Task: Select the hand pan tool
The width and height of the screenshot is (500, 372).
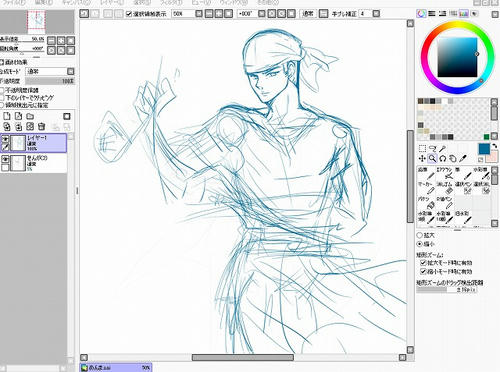Action: point(452,158)
